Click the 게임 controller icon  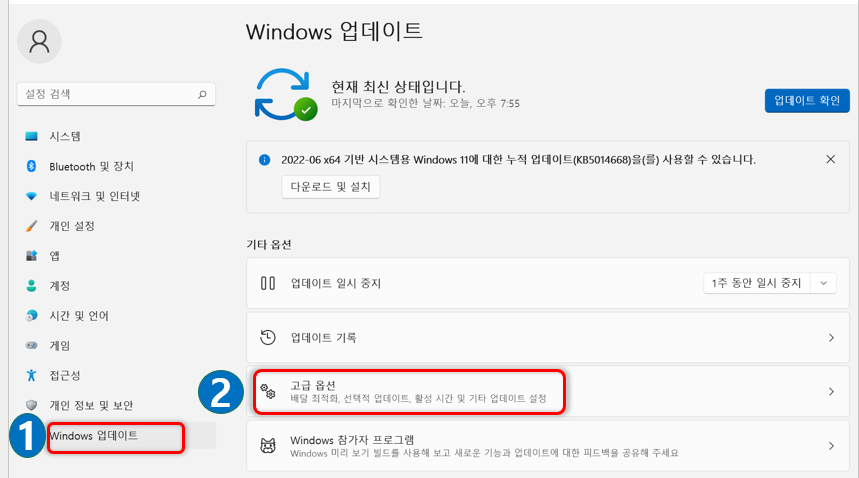[31, 345]
